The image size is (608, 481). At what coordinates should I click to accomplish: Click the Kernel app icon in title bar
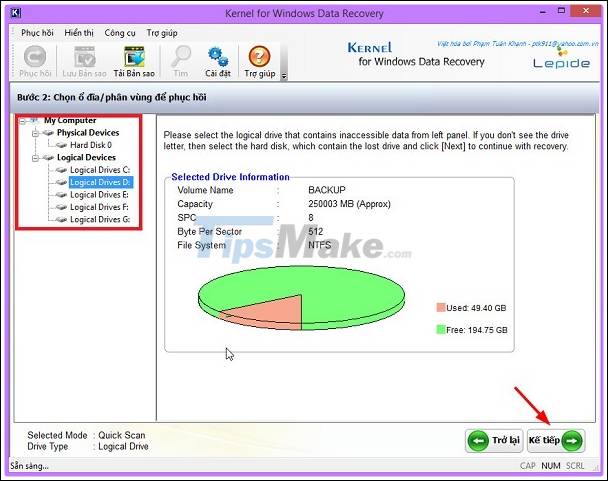pyautogui.click(x=16, y=13)
